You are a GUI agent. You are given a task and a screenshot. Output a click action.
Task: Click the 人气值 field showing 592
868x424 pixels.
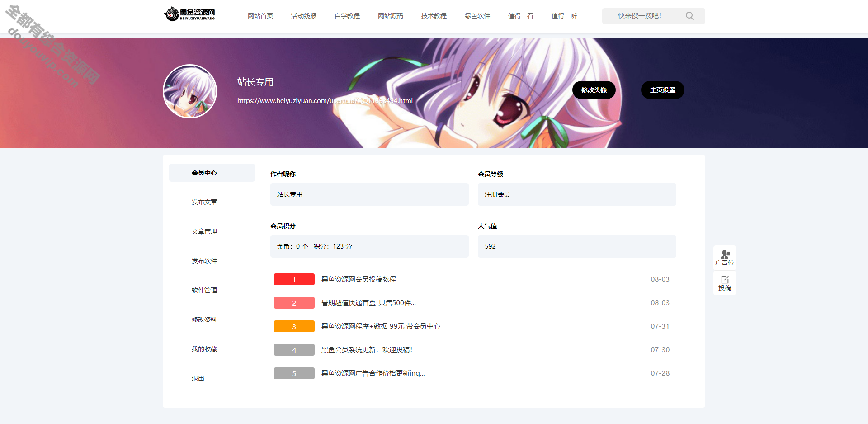tap(577, 246)
